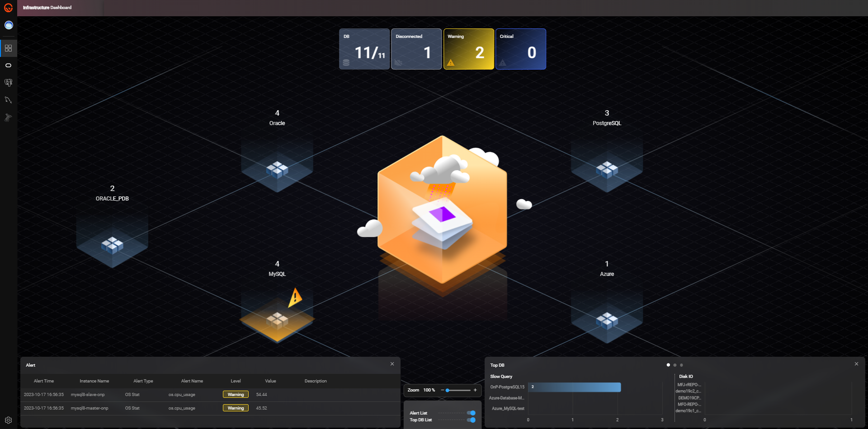Viewport: 868px width, 429px height.
Task: Toggle the Alert List switch
Action: pos(471,413)
